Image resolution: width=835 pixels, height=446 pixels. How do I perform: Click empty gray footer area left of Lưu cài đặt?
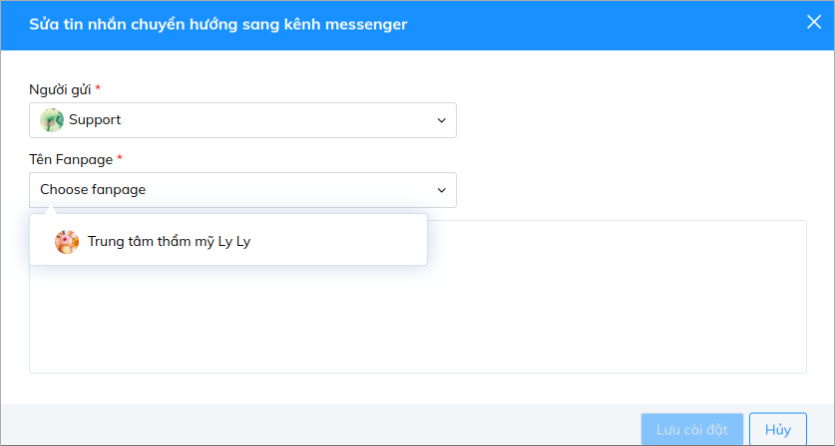click(x=320, y=425)
